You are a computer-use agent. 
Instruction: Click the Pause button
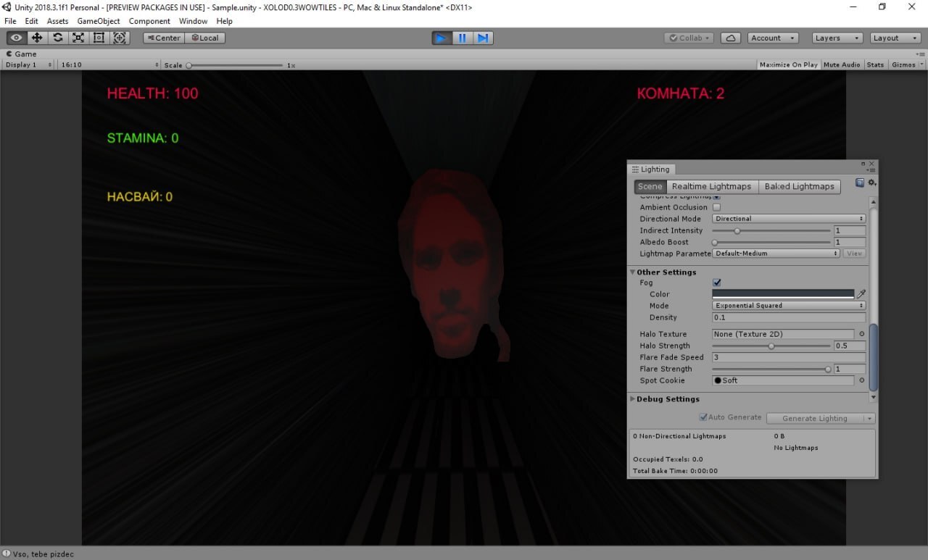pyautogui.click(x=462, y=38)
